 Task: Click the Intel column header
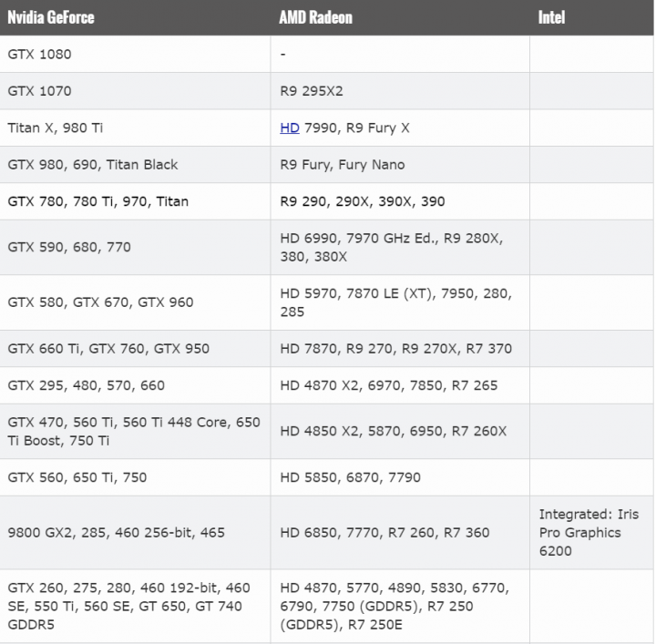592,17
